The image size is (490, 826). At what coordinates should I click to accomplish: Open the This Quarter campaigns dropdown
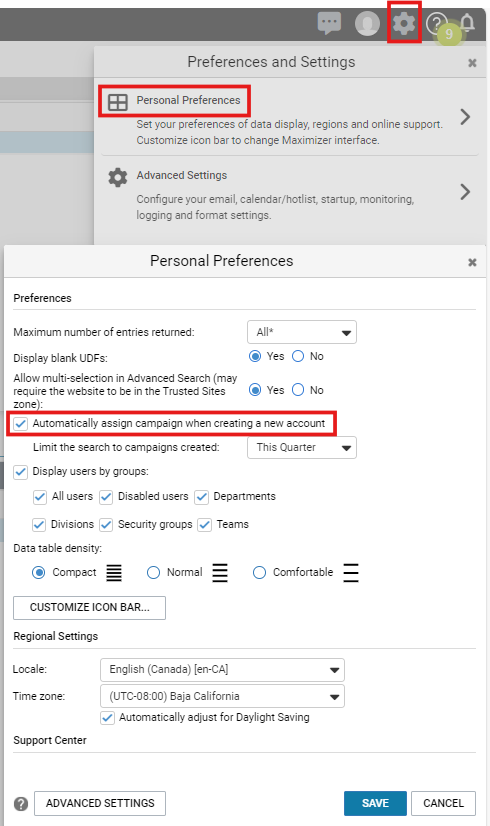coord(302,448)
